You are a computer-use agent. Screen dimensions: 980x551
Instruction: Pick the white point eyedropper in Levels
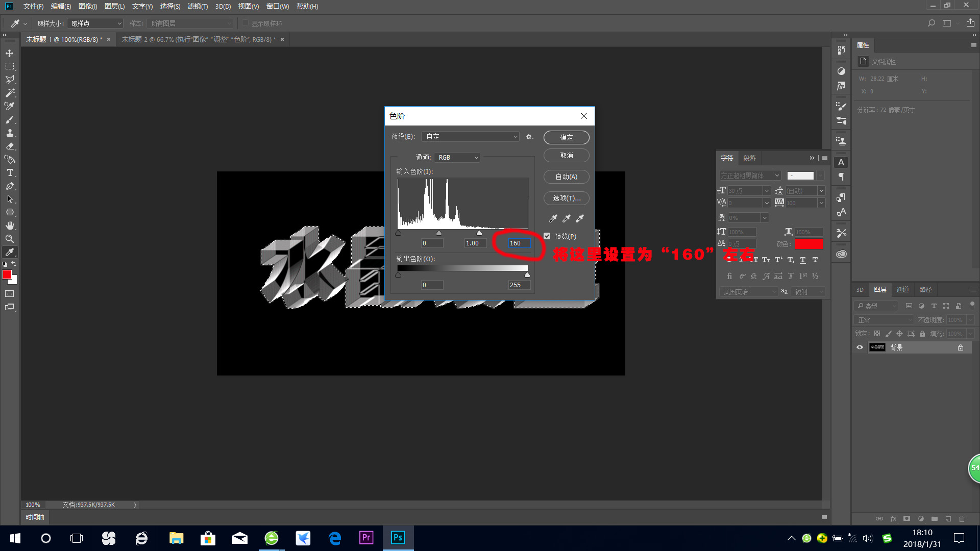coord(580,218)
